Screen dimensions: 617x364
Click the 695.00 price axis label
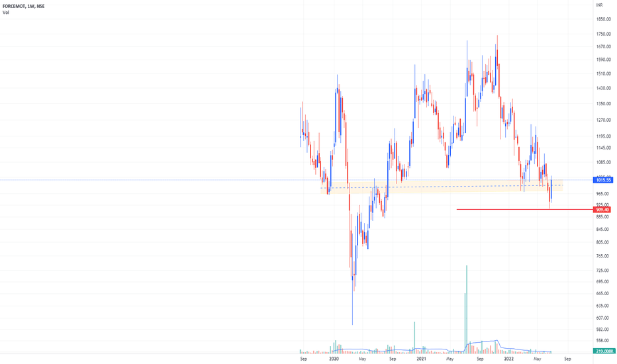point(602,282)
